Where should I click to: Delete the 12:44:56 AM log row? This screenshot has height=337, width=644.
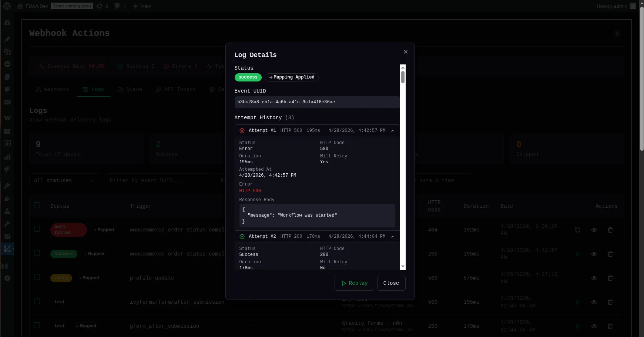click(610, 326)
